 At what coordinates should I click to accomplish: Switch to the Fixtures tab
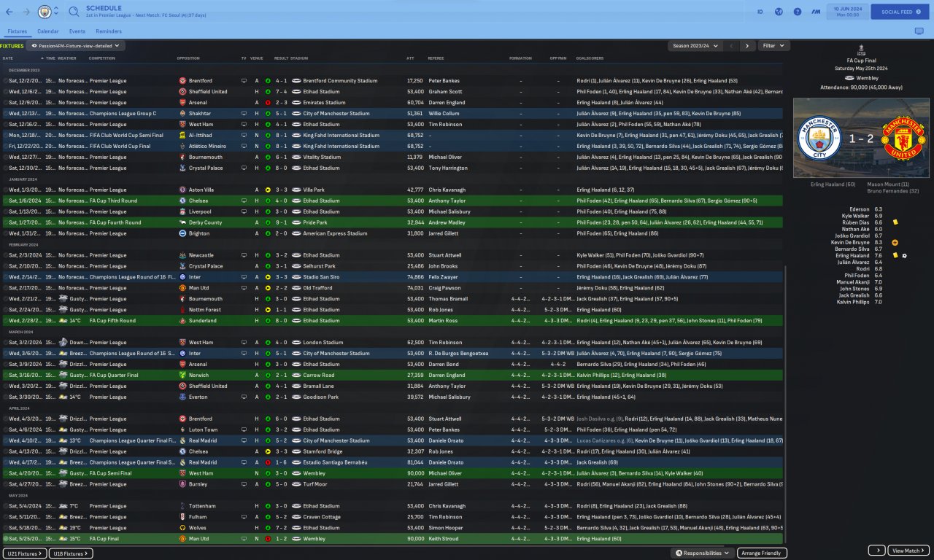pyautogui.click(x=18, y=31)
